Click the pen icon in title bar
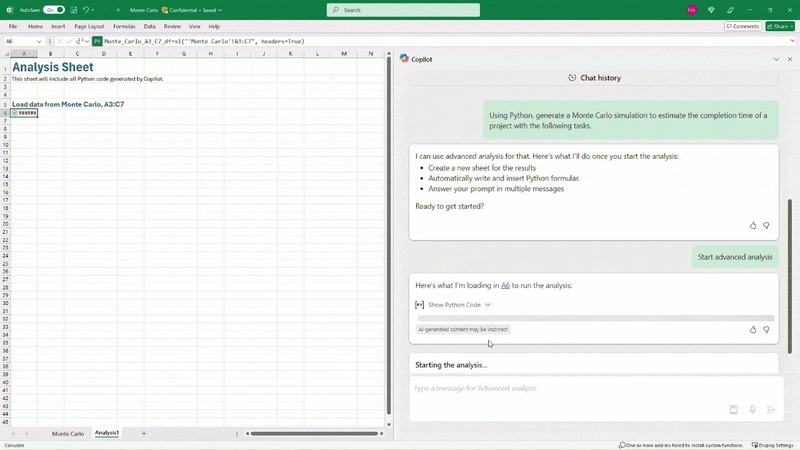Viewport: 800px width, 450px height. [x=730, y=10]
